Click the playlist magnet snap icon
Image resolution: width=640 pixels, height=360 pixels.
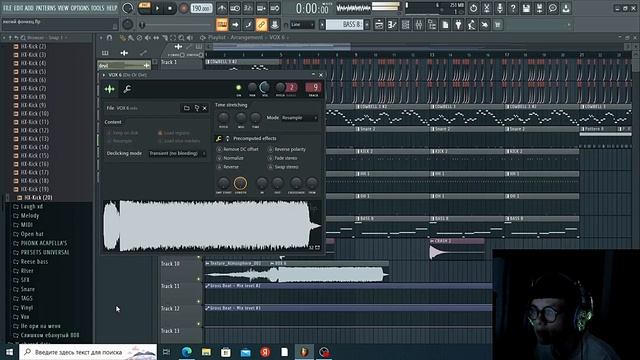pyautogui.click(x=109, y=38)
